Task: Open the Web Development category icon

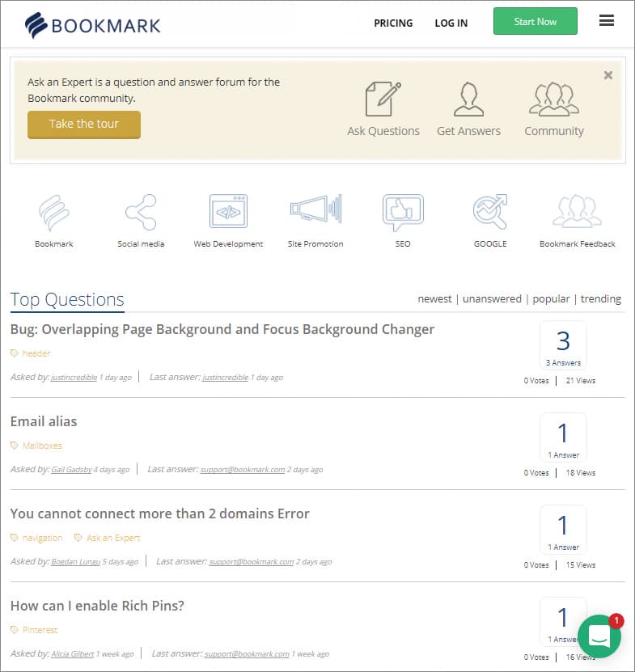Action: click(x=228, y=211)
